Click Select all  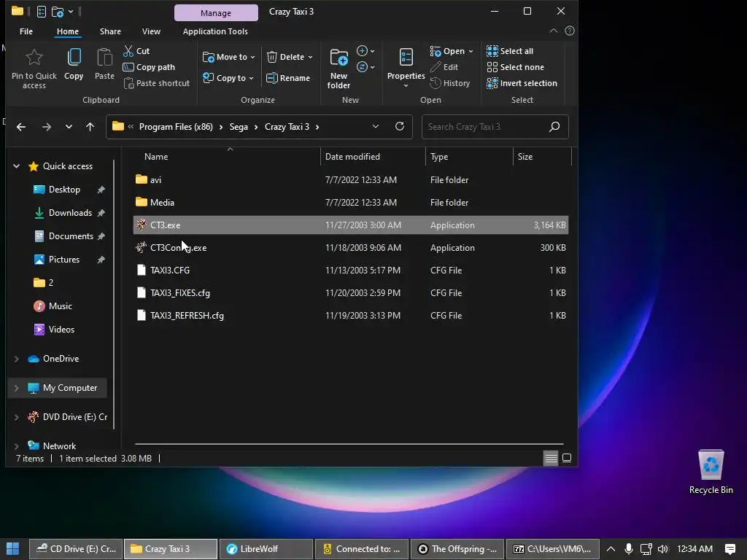pos(510,51)
